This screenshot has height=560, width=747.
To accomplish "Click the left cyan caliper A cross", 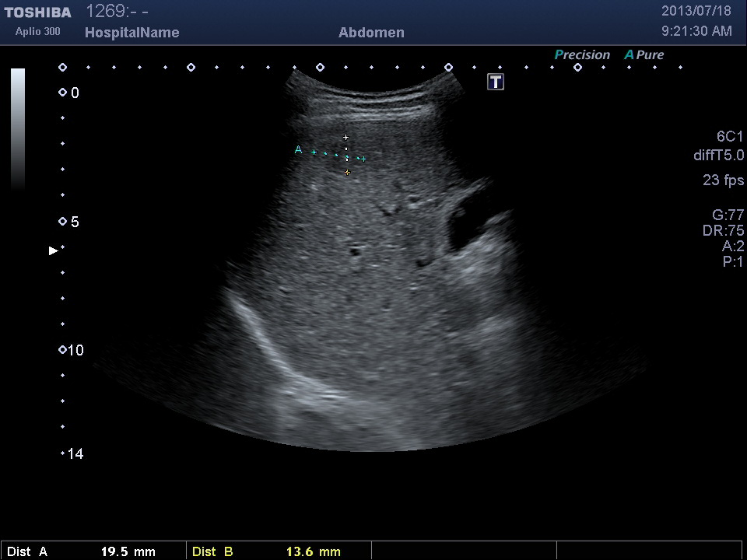I will 314,152.
